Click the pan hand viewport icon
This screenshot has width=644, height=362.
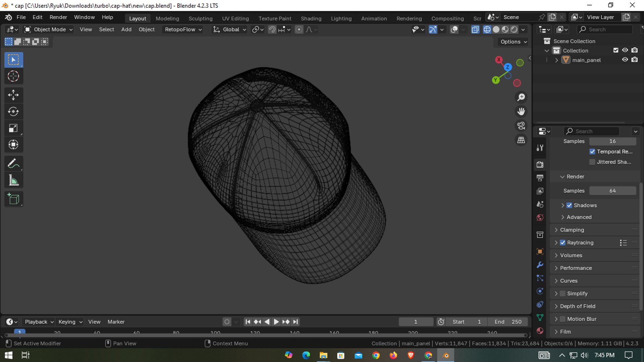[521, 111]
